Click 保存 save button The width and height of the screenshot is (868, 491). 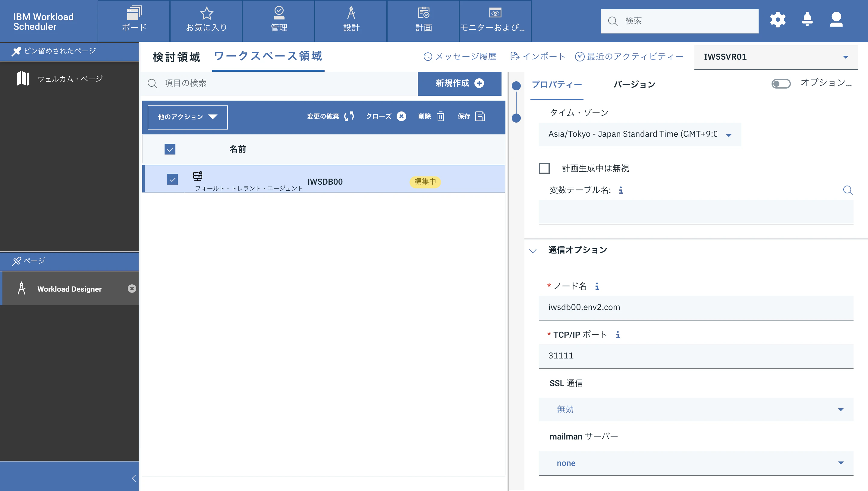point(471,116)
